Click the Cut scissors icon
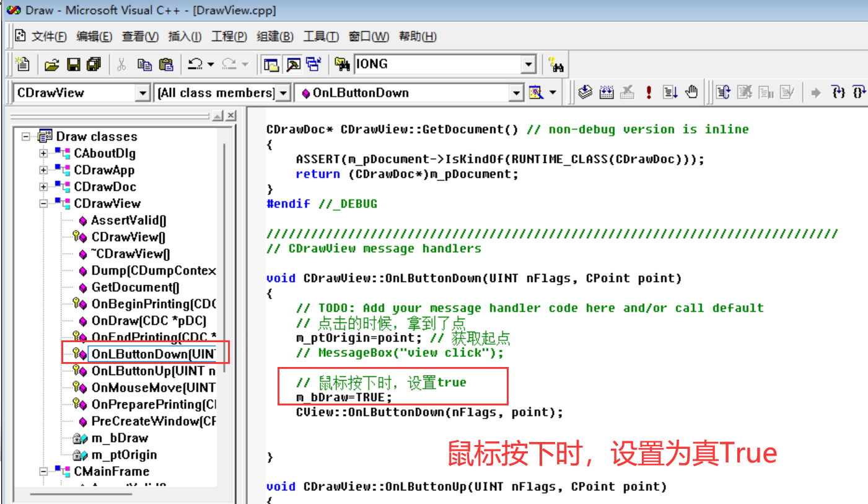The width and height of the screenshot is (868, 504). point(121,64)
